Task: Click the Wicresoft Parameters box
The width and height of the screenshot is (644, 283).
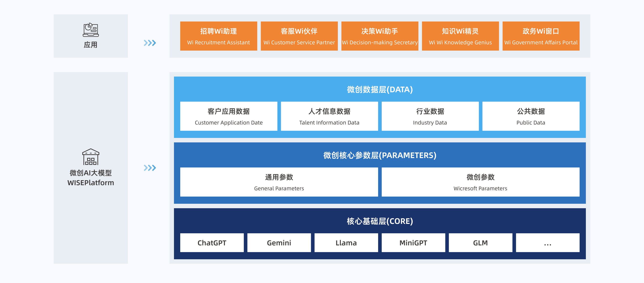Action: point(480,182)
